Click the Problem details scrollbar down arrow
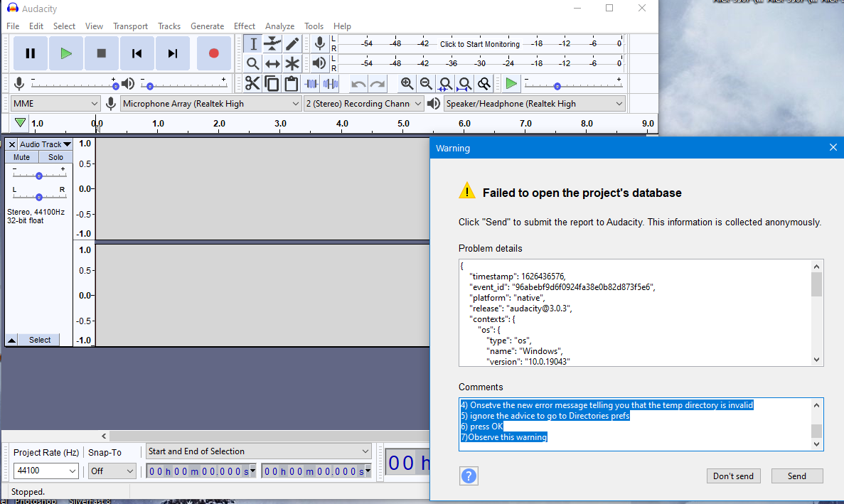Image resolution: width=844 pixels, height=504 pixels. 816,360
